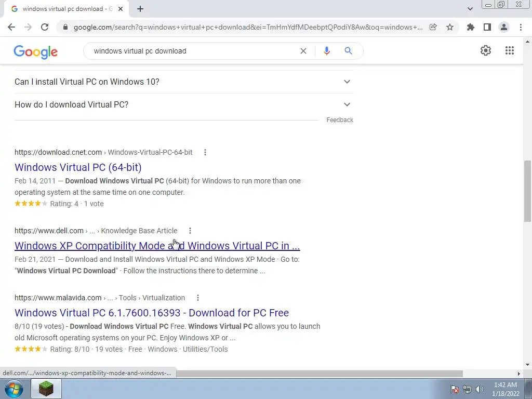Expand 'Can I install Virtual PC on Windows 10?'

coord(183,82)
